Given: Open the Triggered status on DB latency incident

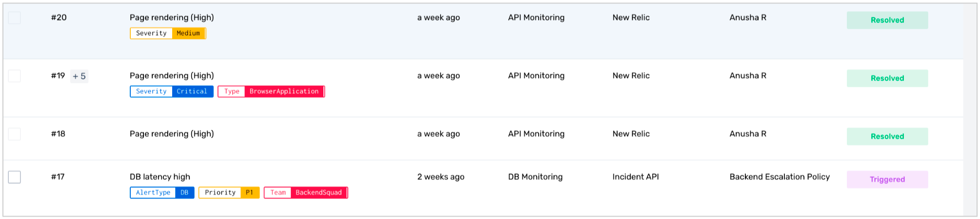Looking at the screenshot, I should (887, 179).
